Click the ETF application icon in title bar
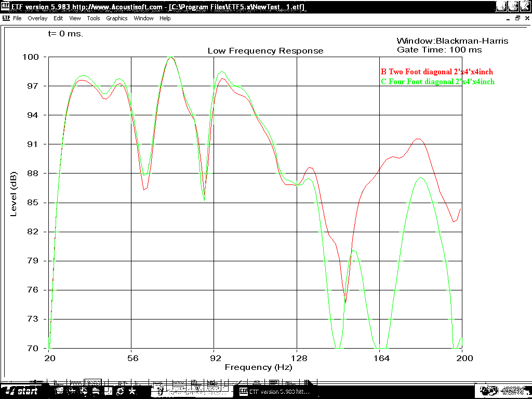The image size is (532, 399). click(6, 6)
